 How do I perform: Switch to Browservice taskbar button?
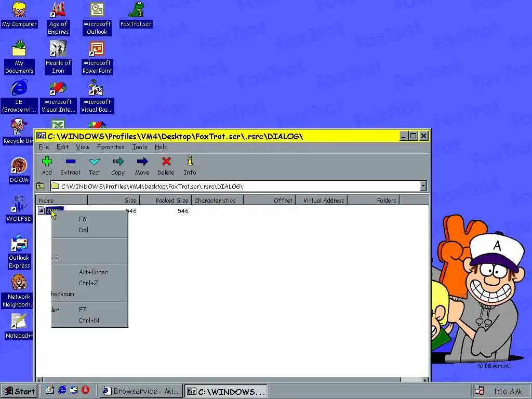tap(141, 391)
